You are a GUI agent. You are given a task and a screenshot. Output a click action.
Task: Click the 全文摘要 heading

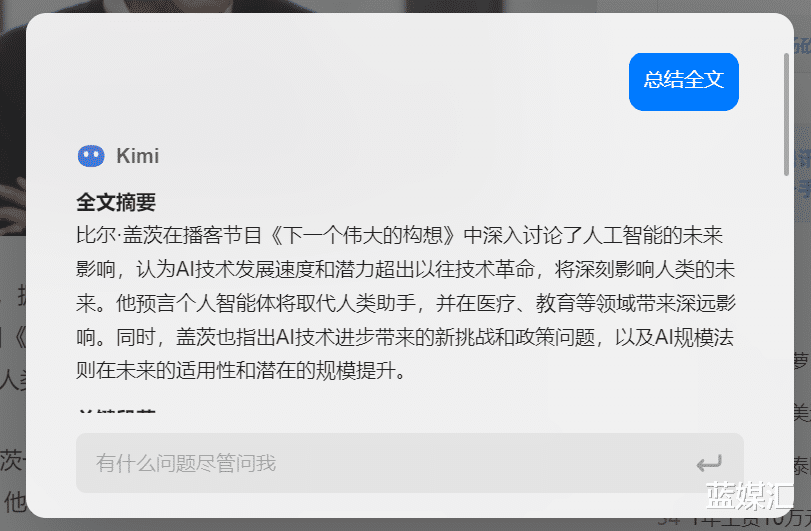point(116,202)
